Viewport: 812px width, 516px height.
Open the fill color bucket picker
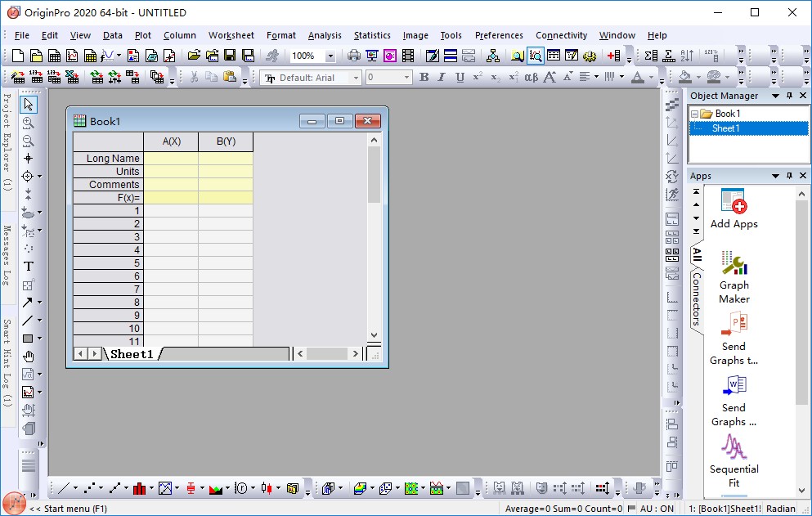click(x=685, y=77)
